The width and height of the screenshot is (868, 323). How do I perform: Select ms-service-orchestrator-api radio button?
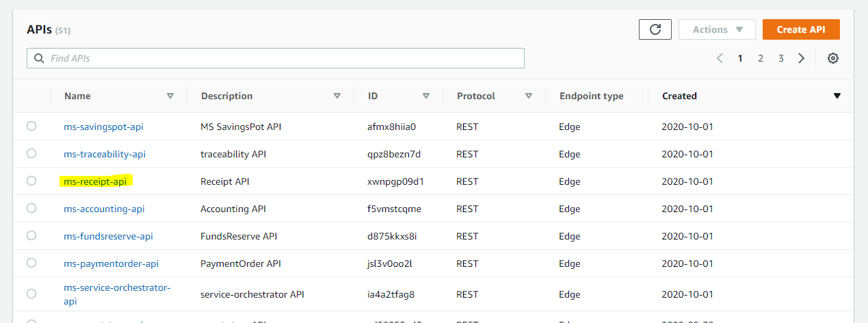click(x=31, y=294)
